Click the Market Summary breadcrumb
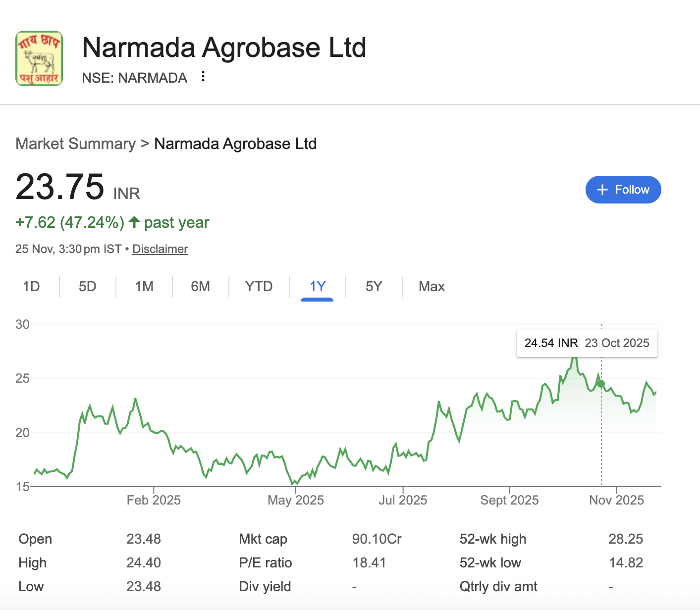This screenshot has width=700, height=610. 75,144
